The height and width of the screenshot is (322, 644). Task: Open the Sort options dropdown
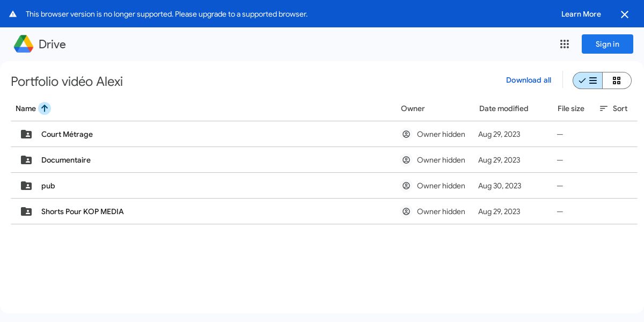(x=613, y=108)
